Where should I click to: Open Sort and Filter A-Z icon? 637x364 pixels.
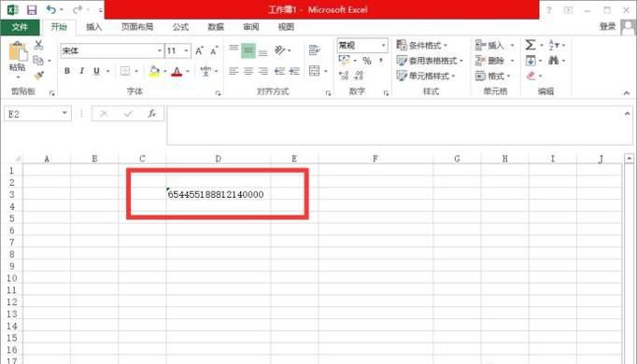[554, 45]
